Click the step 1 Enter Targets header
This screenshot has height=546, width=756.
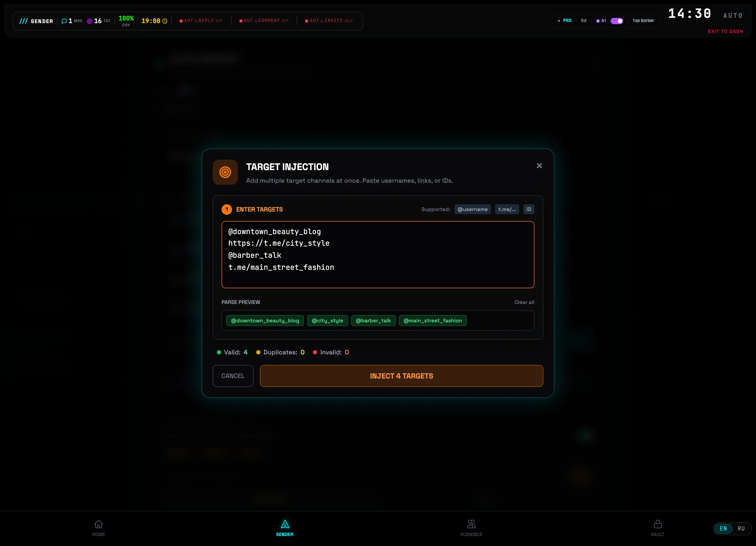click(252, 209)
